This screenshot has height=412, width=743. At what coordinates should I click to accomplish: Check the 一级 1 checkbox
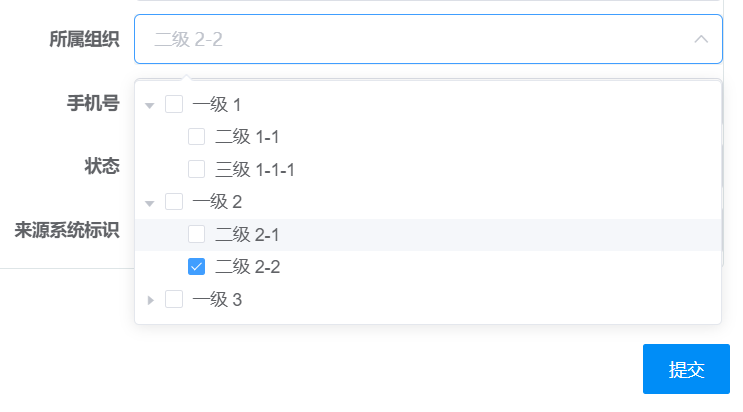click(174, 104)
